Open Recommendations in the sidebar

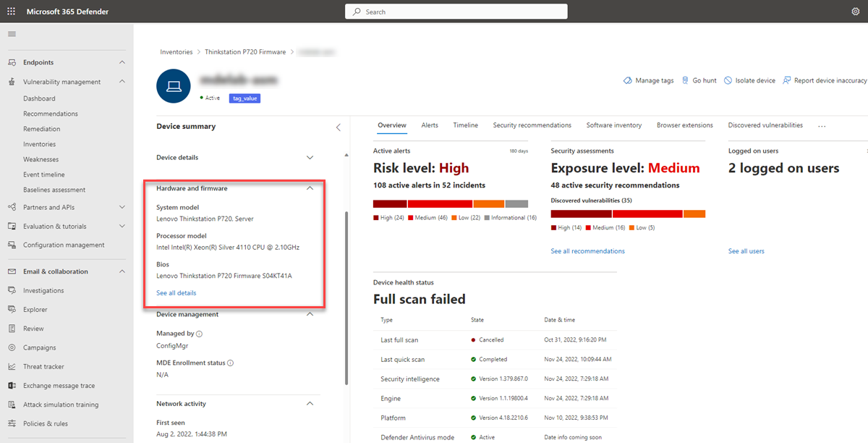51,114
